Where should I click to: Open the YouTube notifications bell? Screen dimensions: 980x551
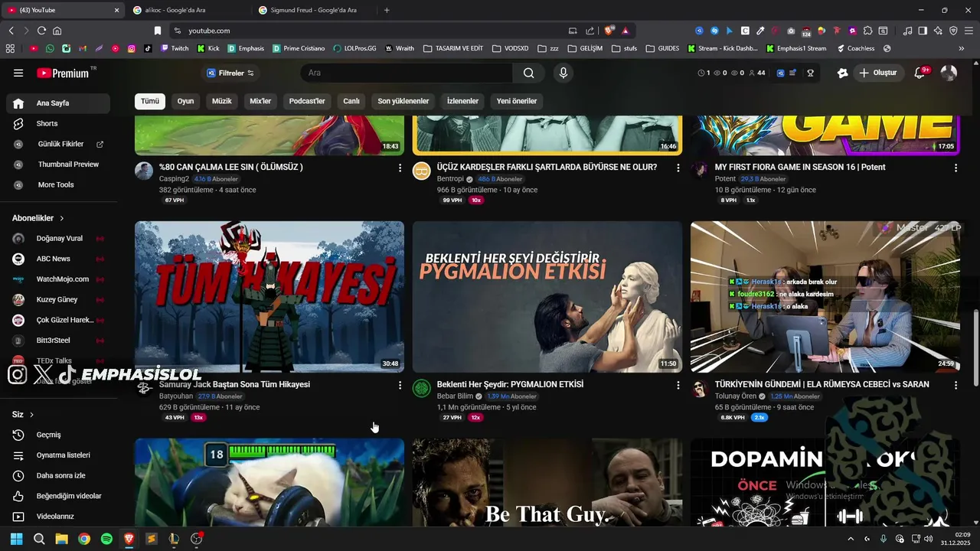(920, 73)
